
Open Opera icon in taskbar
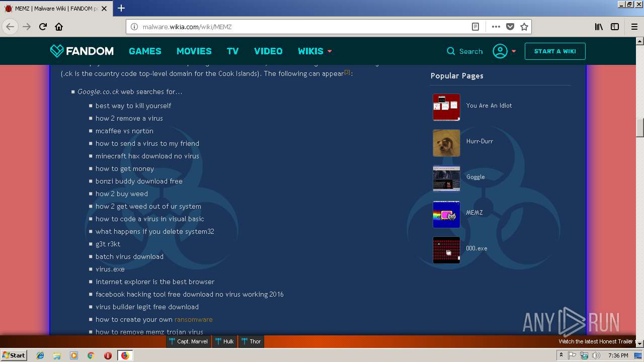108,355
